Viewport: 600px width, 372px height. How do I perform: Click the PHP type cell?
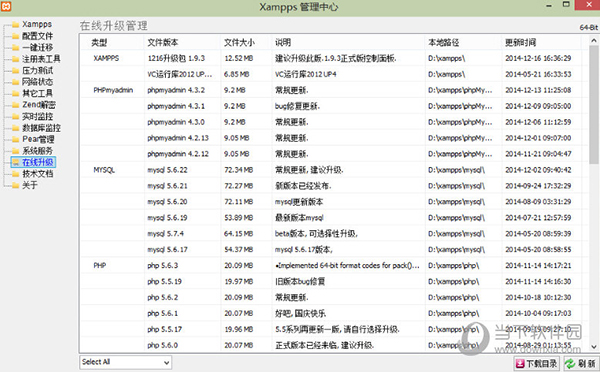point(99,266)
